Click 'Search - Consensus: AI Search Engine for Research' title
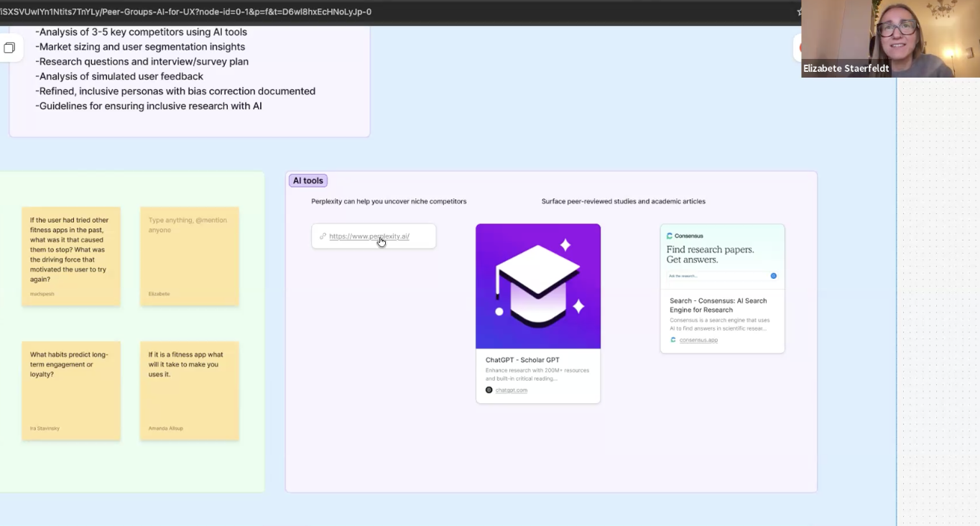The image size is (980, 526). tap(718, 305)
